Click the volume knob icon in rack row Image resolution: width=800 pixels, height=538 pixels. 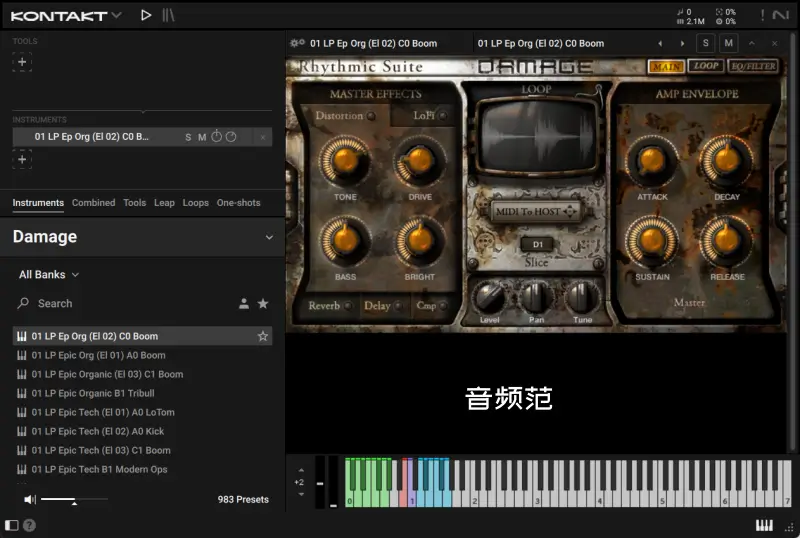click(231, 137)
